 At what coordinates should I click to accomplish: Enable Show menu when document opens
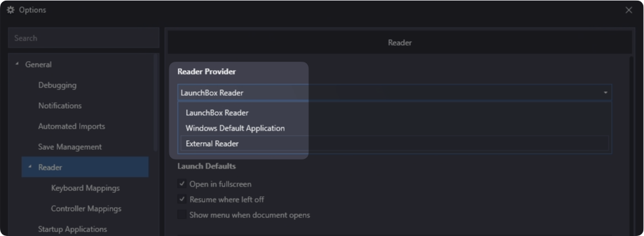(x=182, y=215)
